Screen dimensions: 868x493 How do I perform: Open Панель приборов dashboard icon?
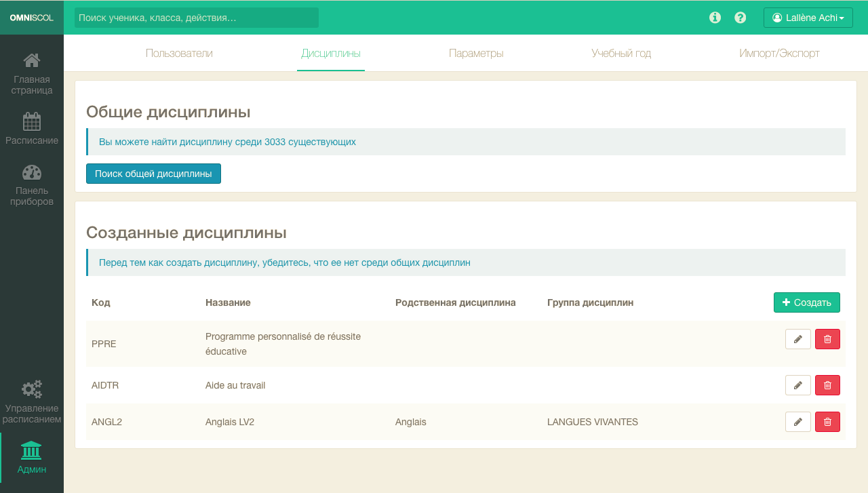point(32,173)
